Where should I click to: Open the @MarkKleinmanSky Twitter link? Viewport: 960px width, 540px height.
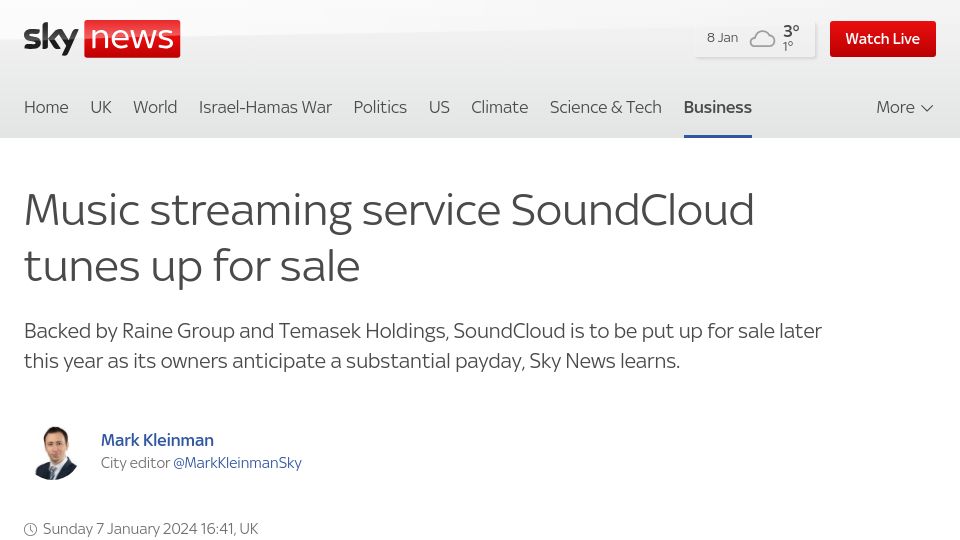coord(238,463)
